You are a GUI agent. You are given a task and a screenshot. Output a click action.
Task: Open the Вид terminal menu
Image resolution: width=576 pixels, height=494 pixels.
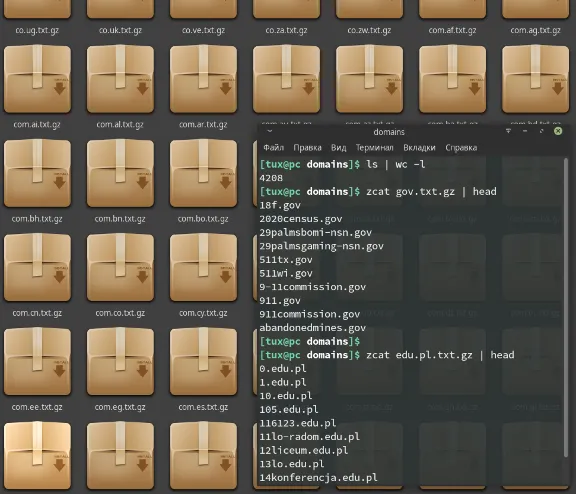point(338,148)
